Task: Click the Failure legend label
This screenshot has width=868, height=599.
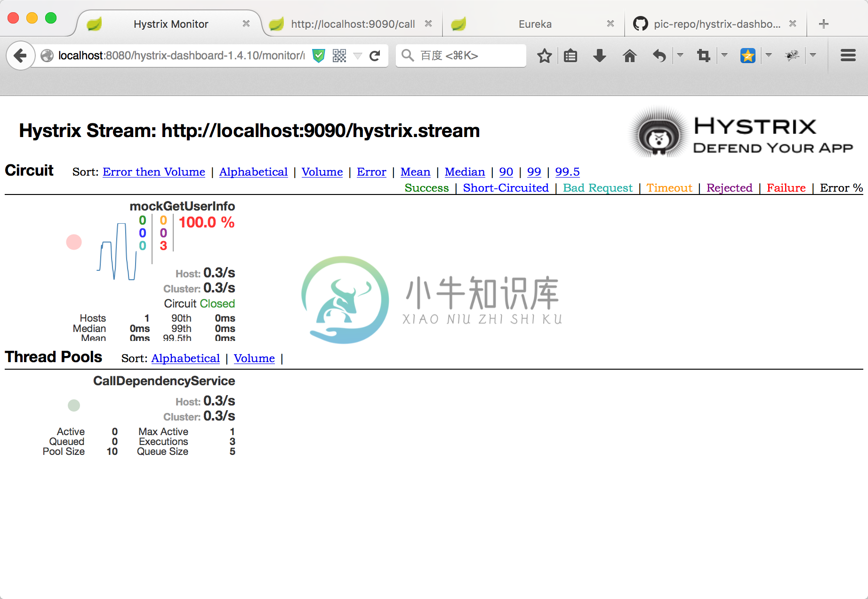Action: coord(786,188)
